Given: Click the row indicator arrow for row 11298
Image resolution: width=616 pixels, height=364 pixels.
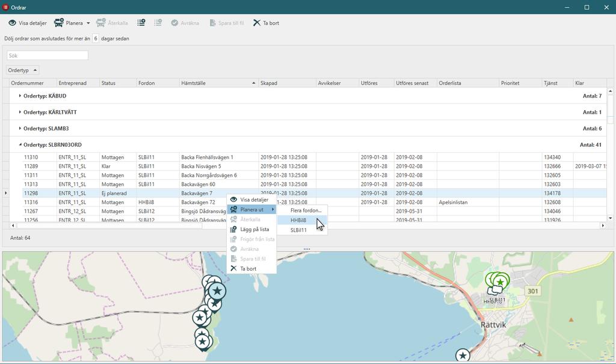Looking at the screenshot, I should (x=5, y=193).
